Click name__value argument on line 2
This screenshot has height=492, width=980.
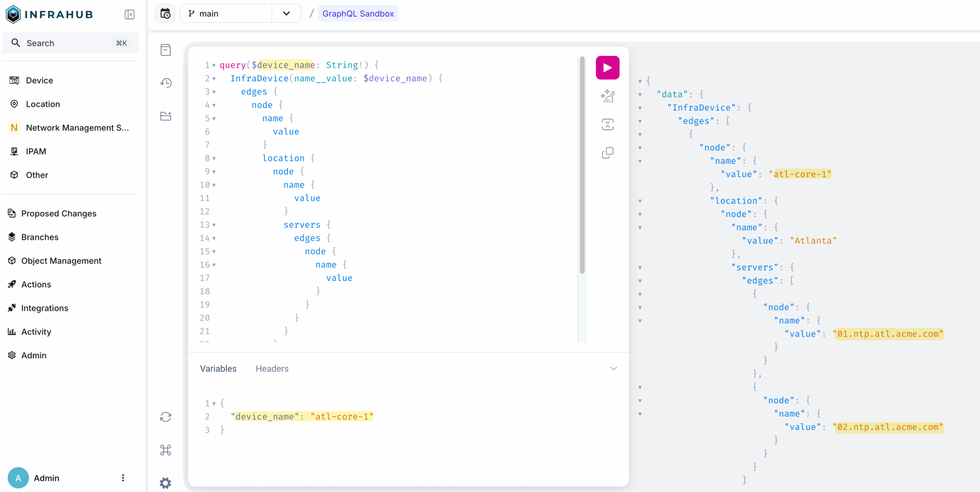[x=323, y=78]
